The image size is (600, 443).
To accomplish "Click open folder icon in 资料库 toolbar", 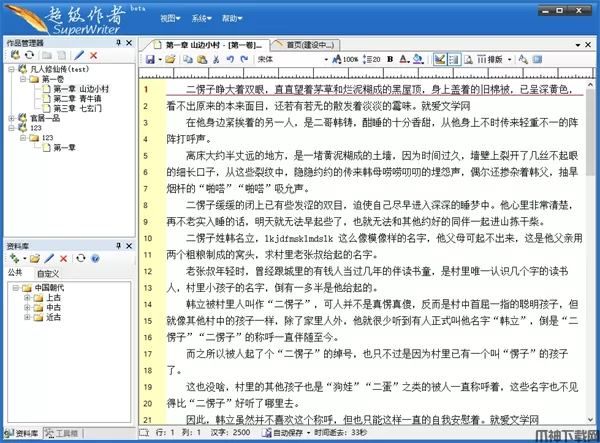I will click(35, 259).
